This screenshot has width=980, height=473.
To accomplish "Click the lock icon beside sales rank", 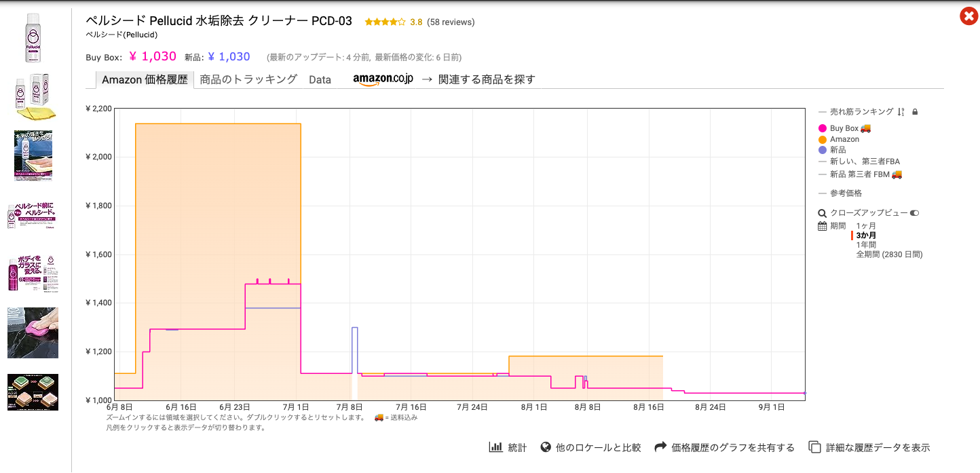I will (x=915, y=112).
